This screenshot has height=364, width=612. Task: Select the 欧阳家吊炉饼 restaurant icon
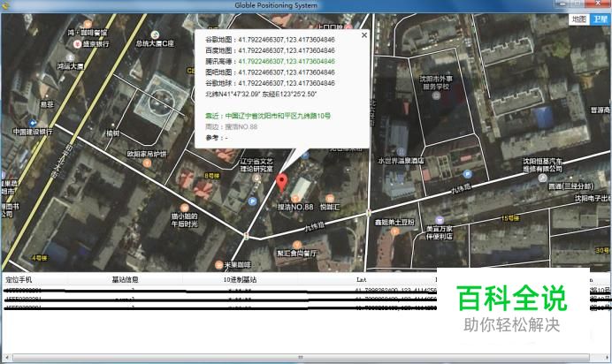147,163
